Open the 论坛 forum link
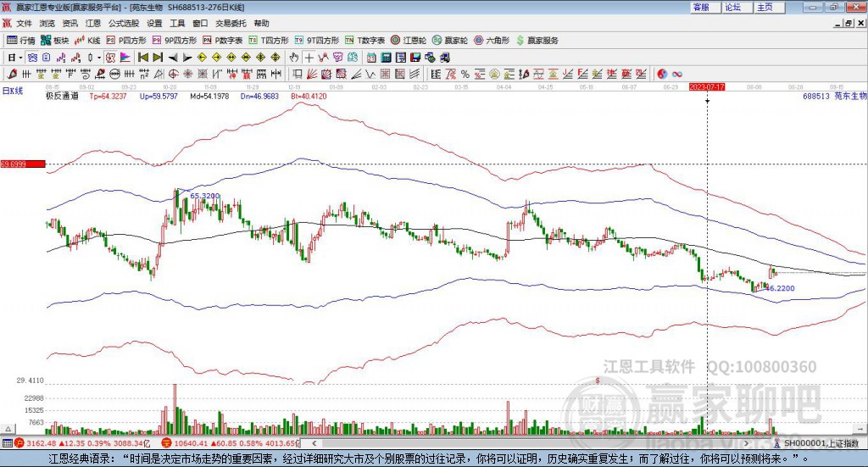The width and height of the screenshot is (868, 467). (x=732, y=7)
